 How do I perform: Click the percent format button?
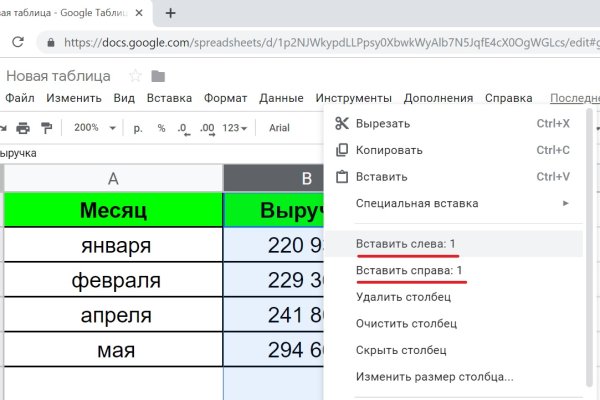tap(161, 128)
